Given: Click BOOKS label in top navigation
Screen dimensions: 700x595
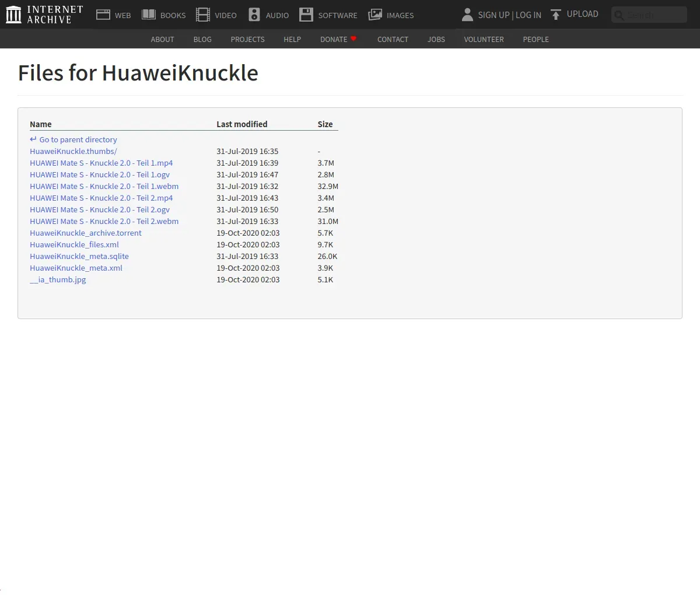Looking at the screenshot, I should click(173, 15).
